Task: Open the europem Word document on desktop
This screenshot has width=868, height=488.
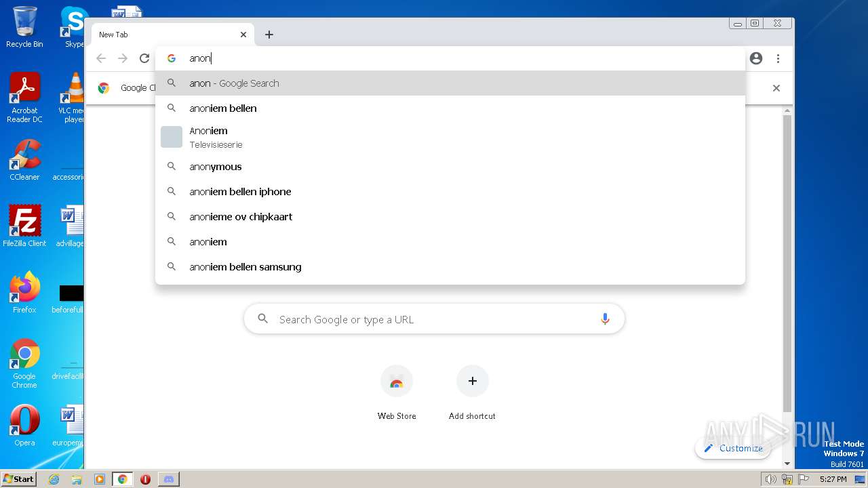Action: [70, 426]
